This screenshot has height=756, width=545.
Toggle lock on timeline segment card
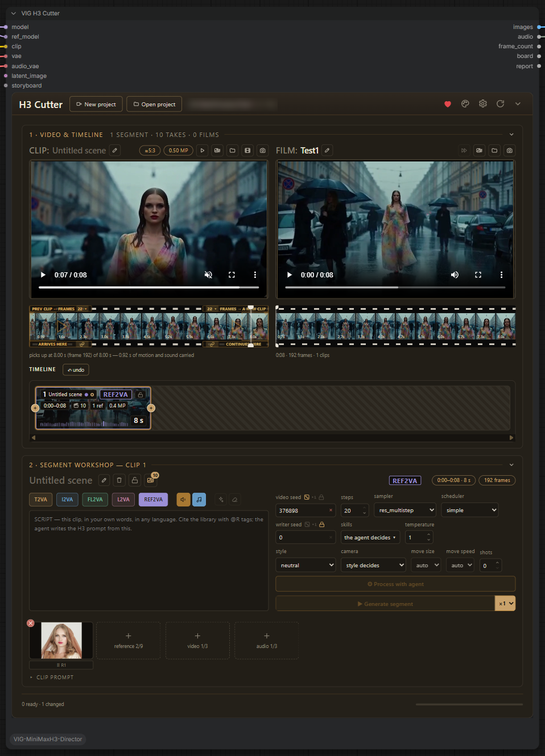[x=141, y=394]
